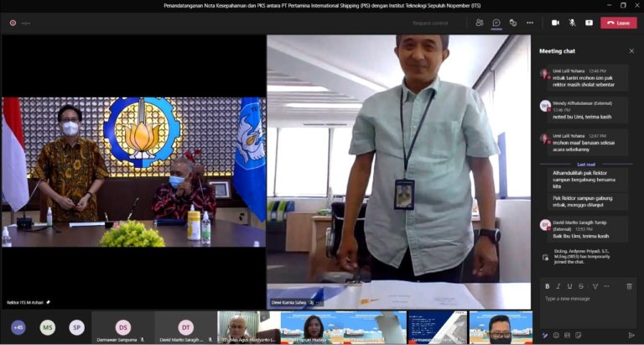Image resolution: width=644 pixels, height=345 pixels.
Task: Send the chat message
Action: [x=631, y=335]
